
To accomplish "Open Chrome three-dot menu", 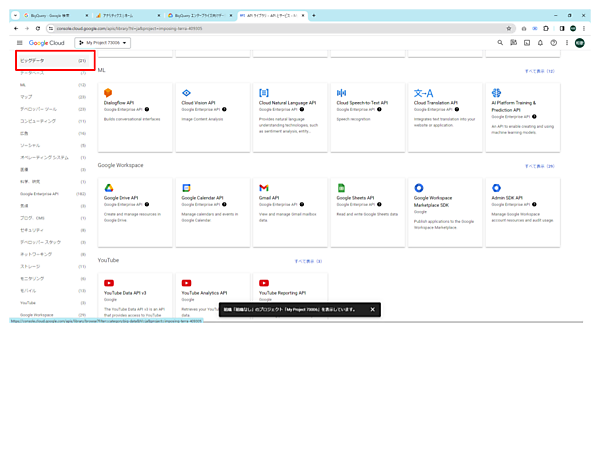I will pos(584,28).
